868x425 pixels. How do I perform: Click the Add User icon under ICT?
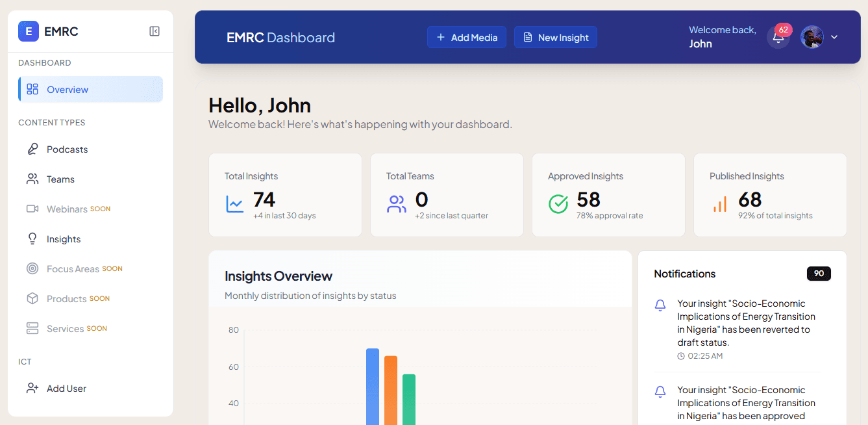click(x=32, y=388)
